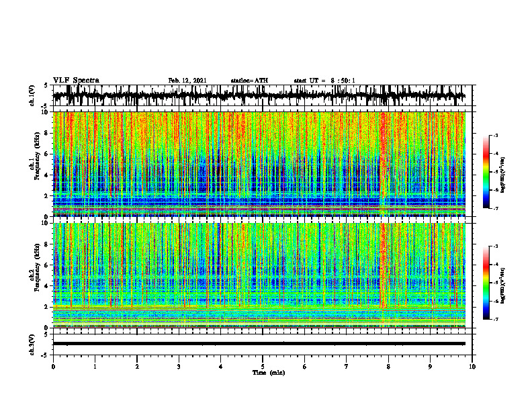Select the "start UT = 8 :50: 1" text

point(324,81)
